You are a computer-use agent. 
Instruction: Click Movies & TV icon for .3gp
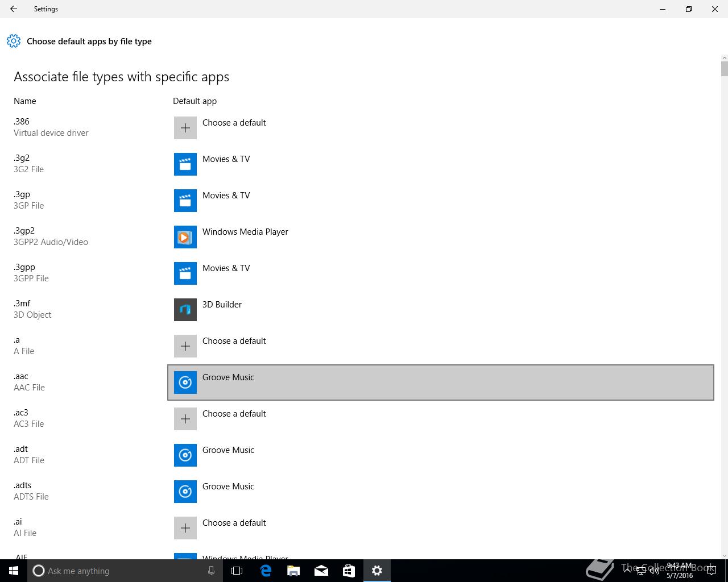[x=185, y=201]
